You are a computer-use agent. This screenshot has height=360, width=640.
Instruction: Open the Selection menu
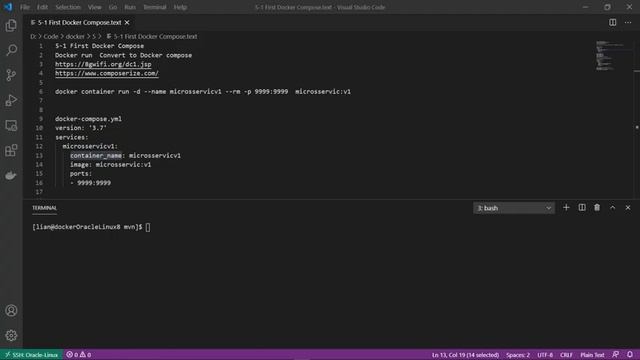pos(68,7)
